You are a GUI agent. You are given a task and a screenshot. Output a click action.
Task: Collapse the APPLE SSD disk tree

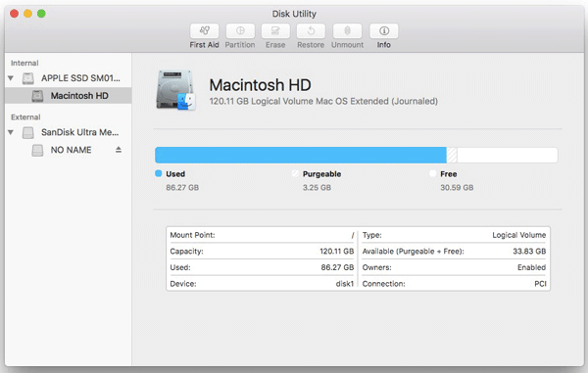11,78
